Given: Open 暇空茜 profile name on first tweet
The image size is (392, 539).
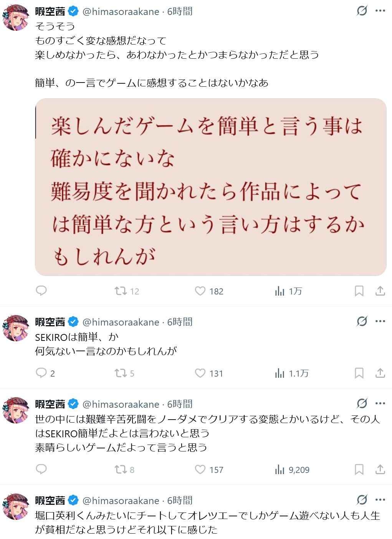Looking at the screenshot, I should (x=50, y=12).
